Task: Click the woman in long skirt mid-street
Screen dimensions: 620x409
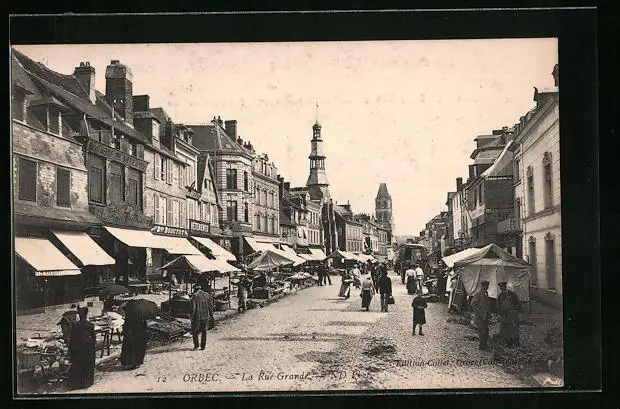Action: click(x=367, y=292)
